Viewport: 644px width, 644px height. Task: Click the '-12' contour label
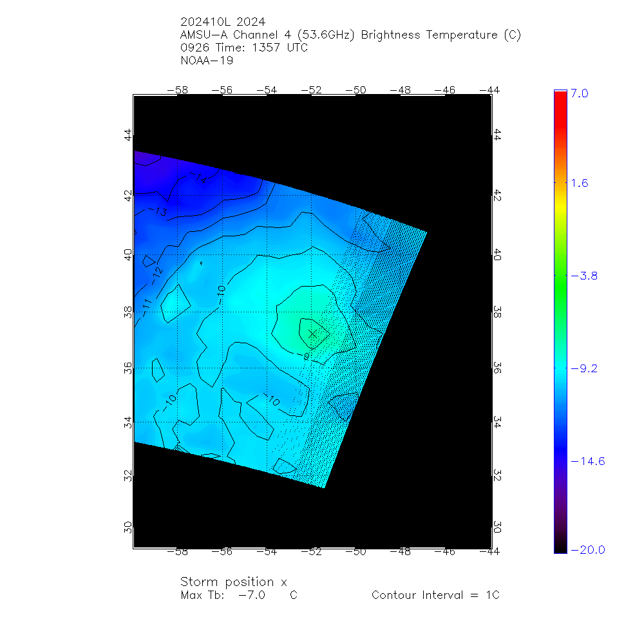click(156, 276)
